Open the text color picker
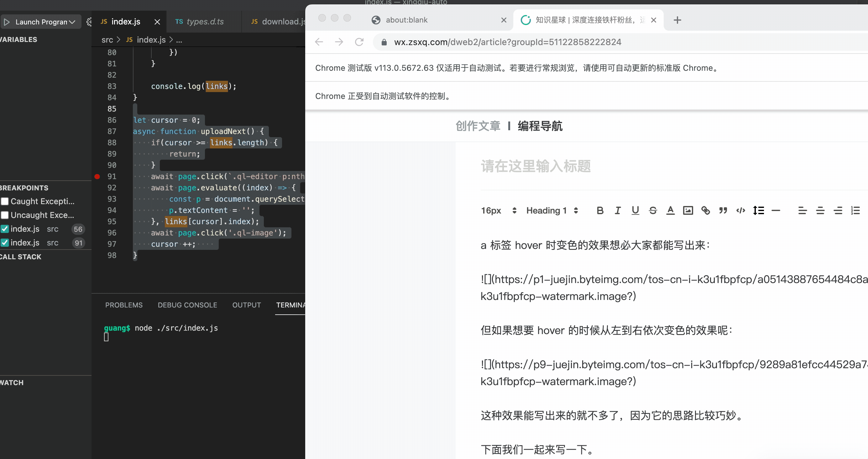 [x=670, y=210]
